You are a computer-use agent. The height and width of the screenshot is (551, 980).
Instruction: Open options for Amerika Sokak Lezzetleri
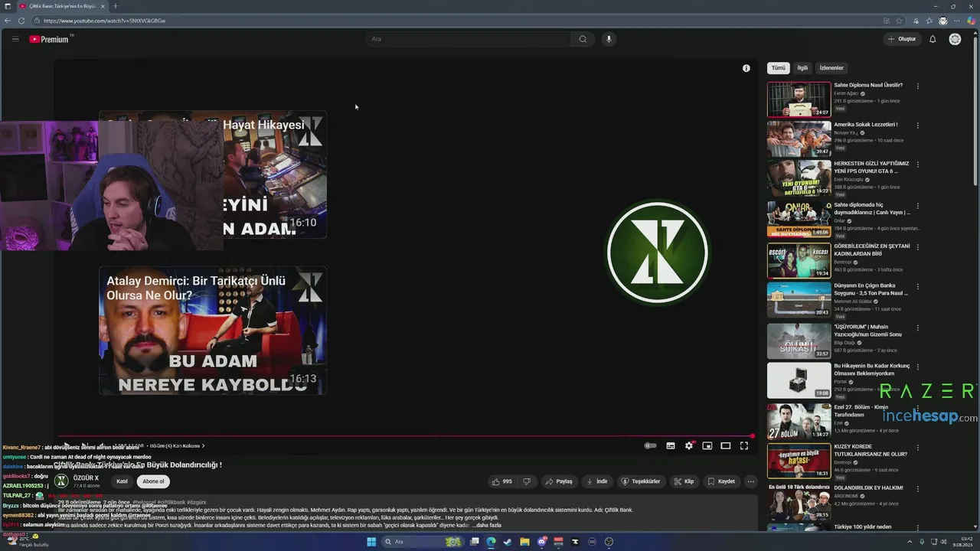(917, 125)
